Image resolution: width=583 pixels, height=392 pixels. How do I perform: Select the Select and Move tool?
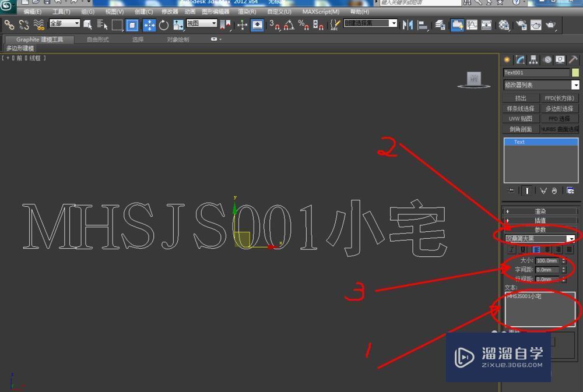click(149, 25)
